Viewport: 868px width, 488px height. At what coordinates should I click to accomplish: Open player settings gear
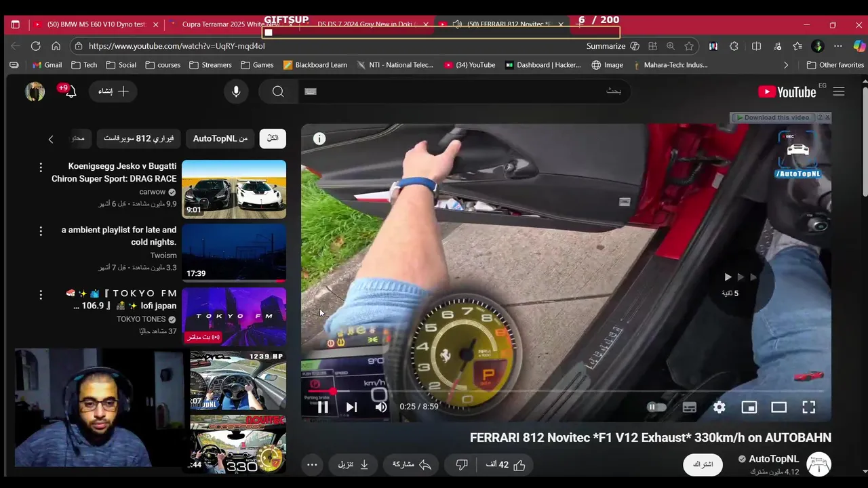tap(719, 407)
